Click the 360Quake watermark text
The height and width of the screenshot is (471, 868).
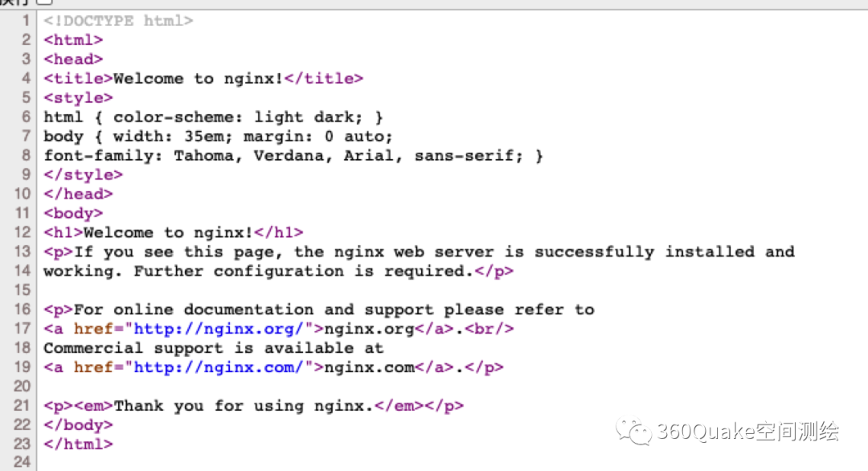747,432
